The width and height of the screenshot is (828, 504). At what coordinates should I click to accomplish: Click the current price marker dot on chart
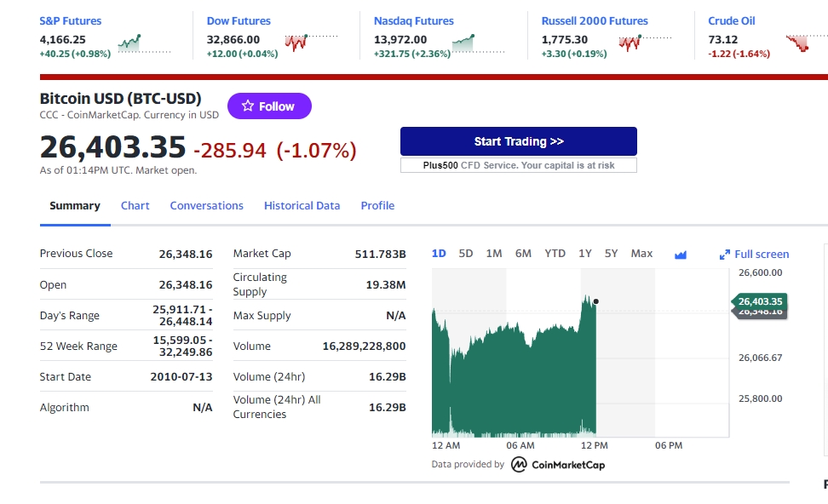point(595,301)
